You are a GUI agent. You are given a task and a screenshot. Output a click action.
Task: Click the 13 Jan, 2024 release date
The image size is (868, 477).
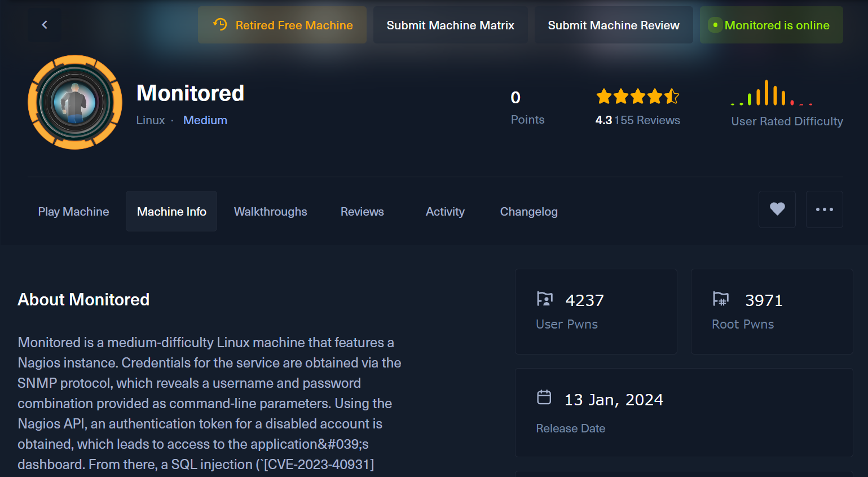(x=614, y=400)
